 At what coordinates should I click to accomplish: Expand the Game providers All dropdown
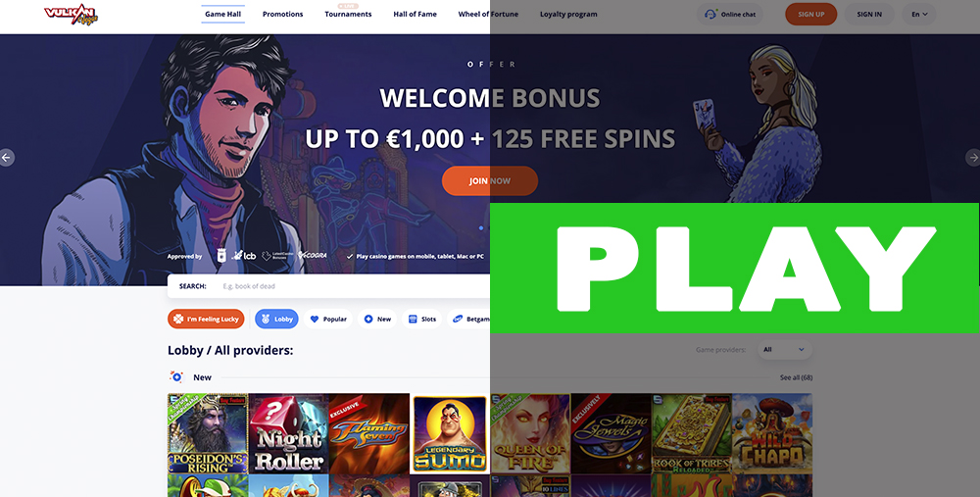tap(785, 349)
